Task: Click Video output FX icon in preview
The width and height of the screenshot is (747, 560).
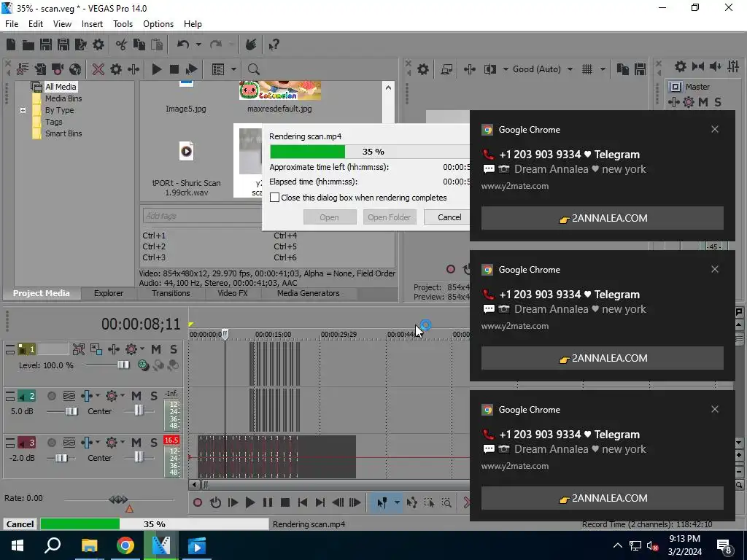Action: point(470,69)
